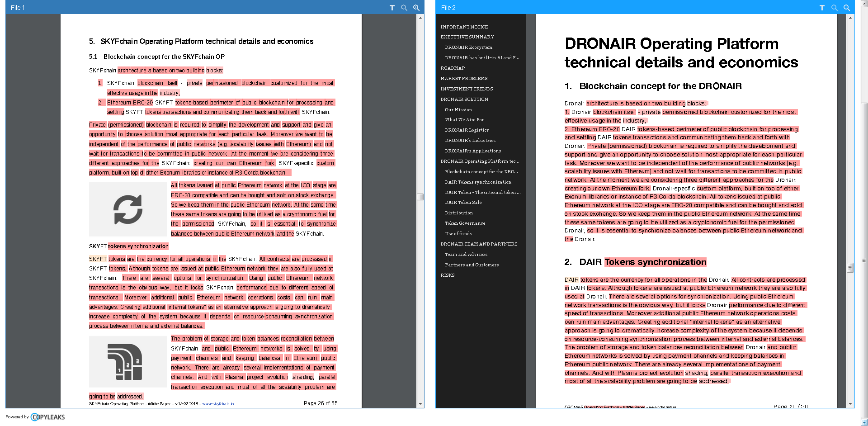
Task: Open 'DRONAIR Operating Platform tec...' outline entry
Action: [x=480, y=161]
